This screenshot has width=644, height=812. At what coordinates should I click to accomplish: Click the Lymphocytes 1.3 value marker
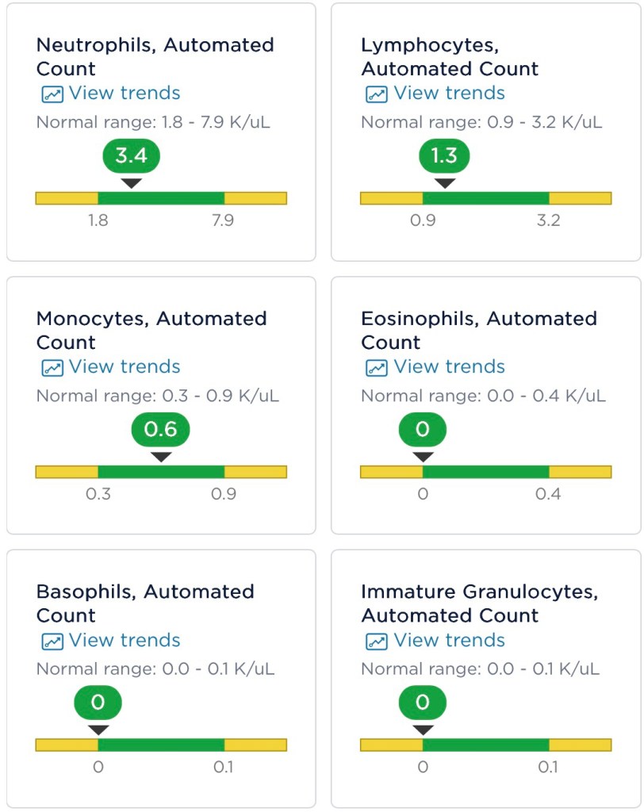[x=444, y=156]
